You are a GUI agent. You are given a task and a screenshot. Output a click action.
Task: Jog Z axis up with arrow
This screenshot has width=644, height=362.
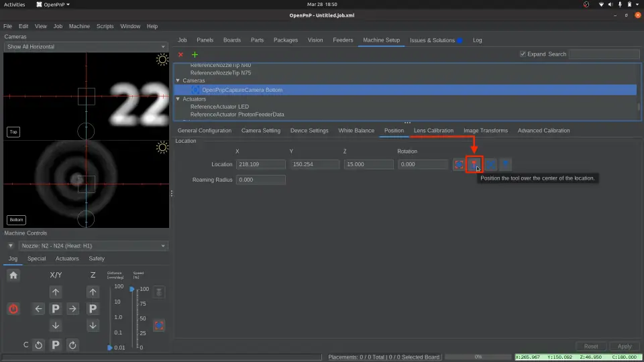(x=93, y=292)
